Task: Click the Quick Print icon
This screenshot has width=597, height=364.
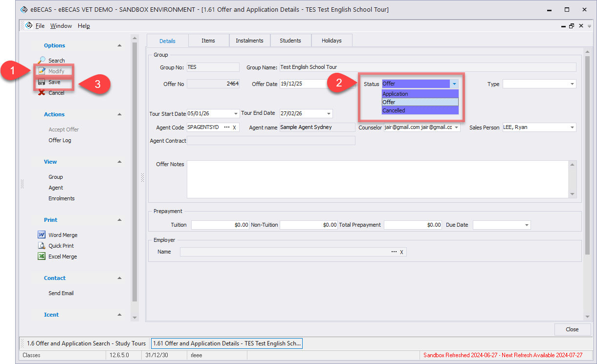Action: pos(42,246)
